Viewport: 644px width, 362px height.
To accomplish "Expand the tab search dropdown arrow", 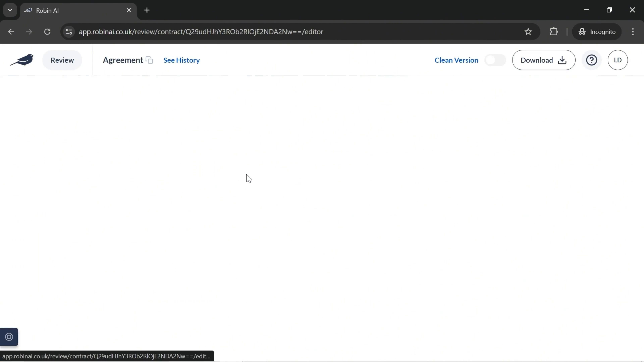I will 10,10.
